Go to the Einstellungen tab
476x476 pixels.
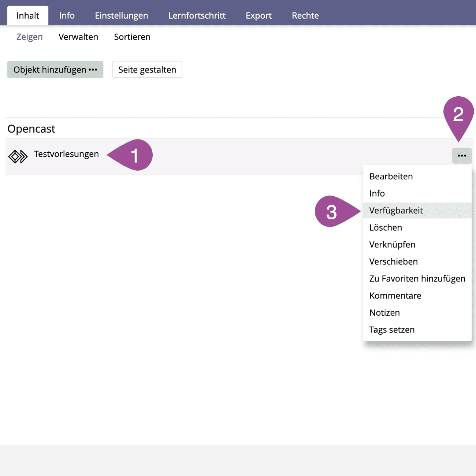coord(122,16)
